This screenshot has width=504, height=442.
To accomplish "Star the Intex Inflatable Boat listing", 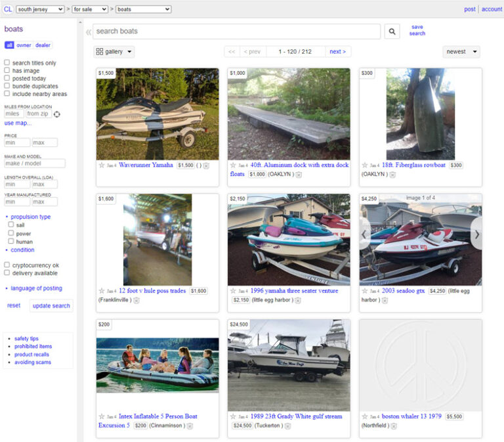I will click(x=102, y=416).
